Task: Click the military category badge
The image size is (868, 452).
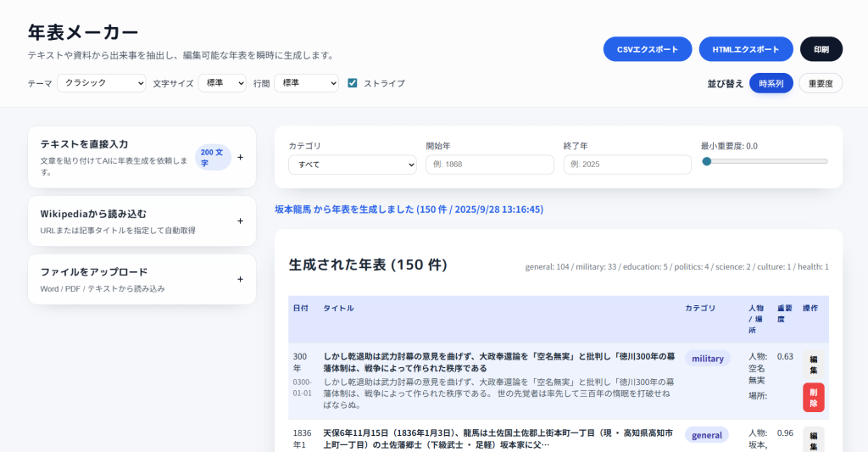Action: pos(707,359)
